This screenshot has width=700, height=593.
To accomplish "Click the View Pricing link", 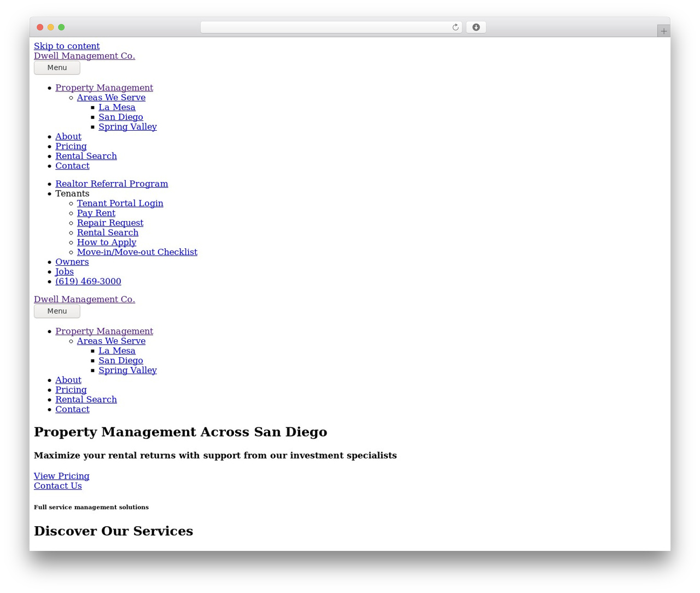I will 61,476.
